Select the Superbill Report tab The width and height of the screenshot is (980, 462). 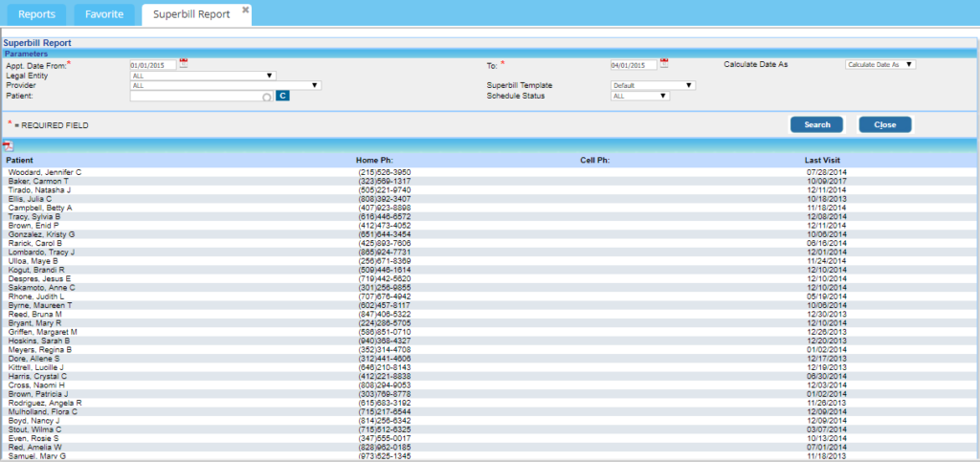click(189, 14)
